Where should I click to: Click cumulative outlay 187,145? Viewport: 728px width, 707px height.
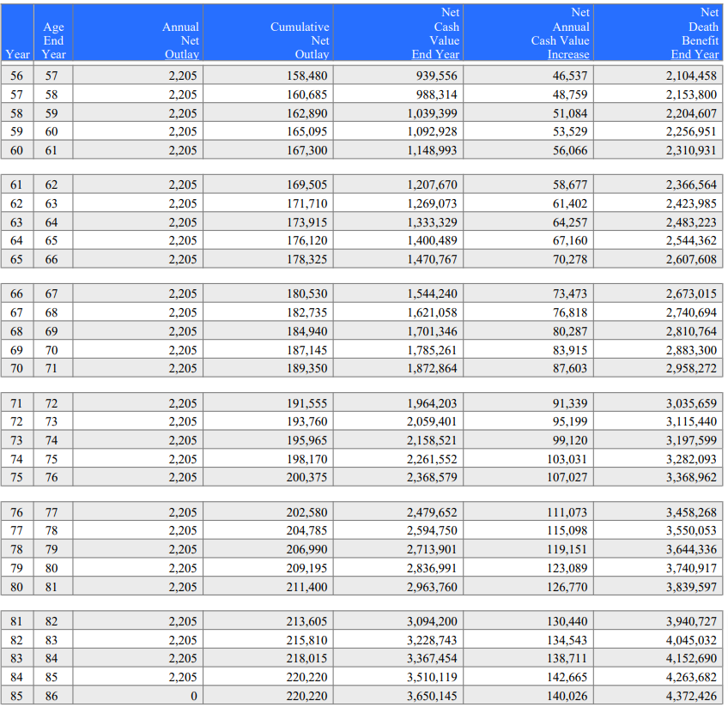click(x=306, y=350)
